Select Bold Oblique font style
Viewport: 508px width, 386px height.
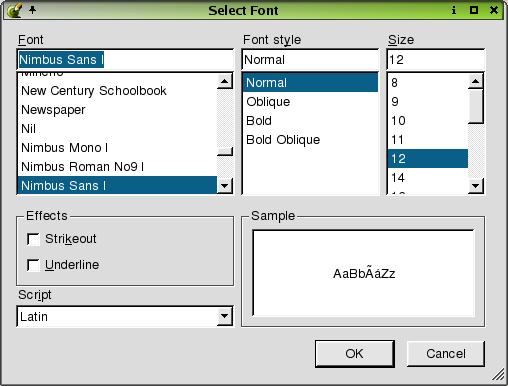click(283, 140)
